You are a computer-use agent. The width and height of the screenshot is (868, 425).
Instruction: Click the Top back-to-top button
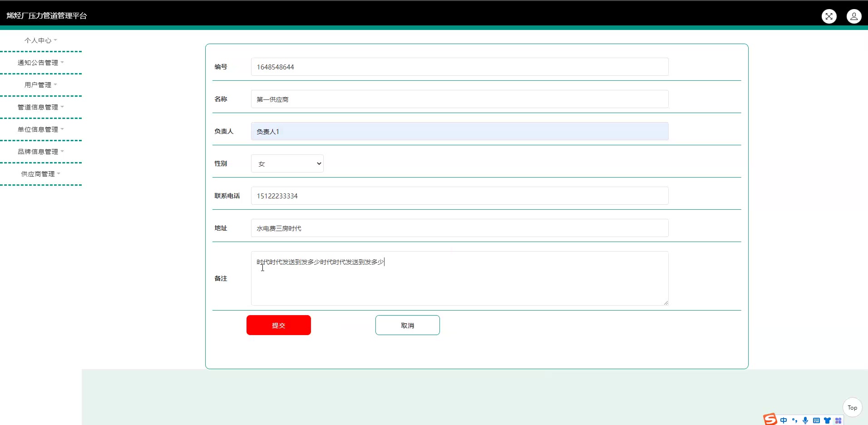point(853,407)
